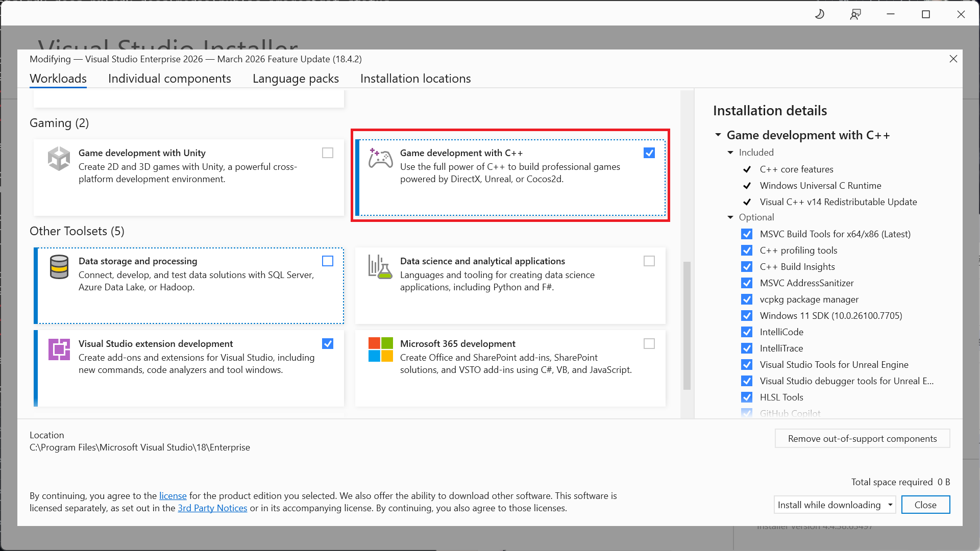
Task: Maximize the Visual Studio Installer window
Action: coord(926,14)
